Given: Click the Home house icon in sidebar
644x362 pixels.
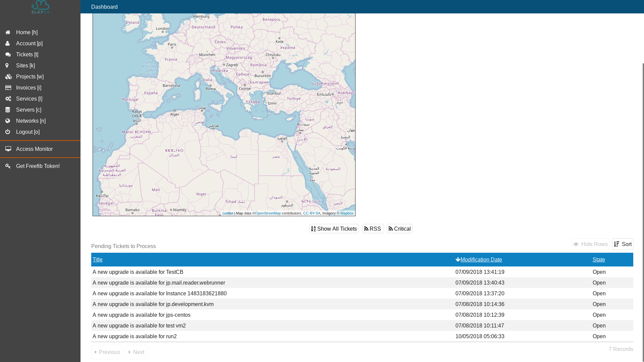Looking at the screenshot, I should click(8, 33).
